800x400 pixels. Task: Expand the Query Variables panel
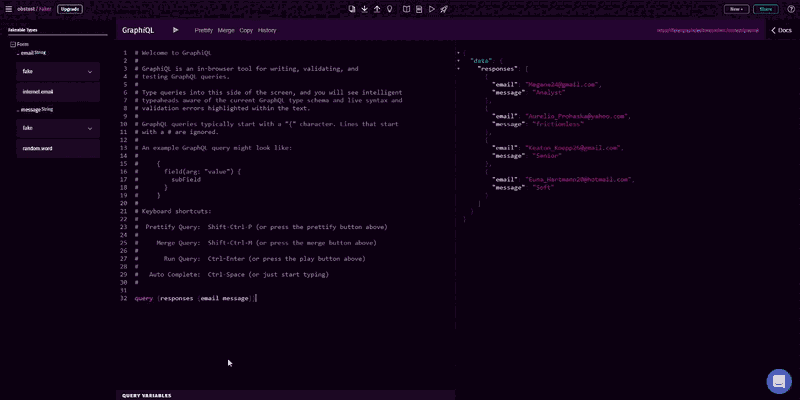pos(285,395)
